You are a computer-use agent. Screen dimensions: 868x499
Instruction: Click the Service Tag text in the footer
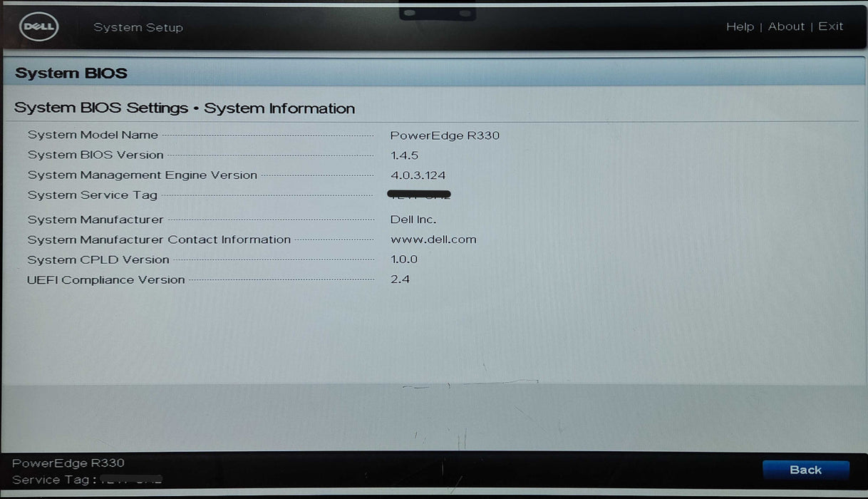click(56, 480)
